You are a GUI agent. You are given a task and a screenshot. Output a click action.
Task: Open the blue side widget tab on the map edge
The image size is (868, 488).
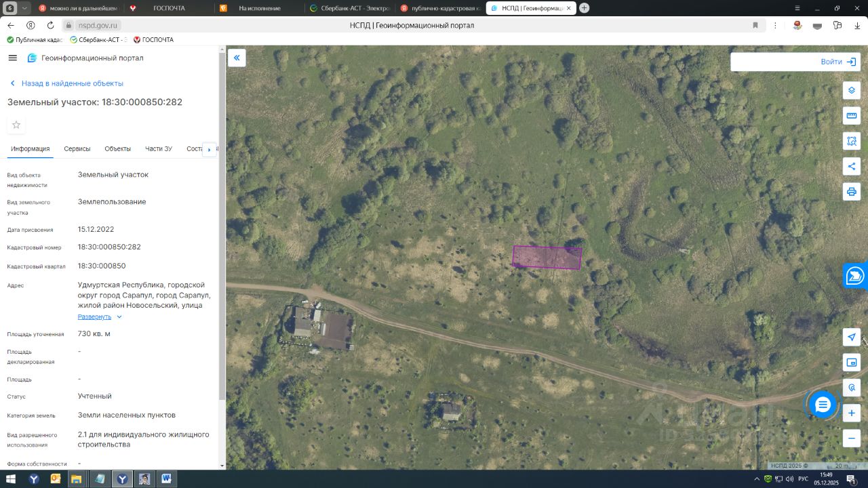(856, 275)
